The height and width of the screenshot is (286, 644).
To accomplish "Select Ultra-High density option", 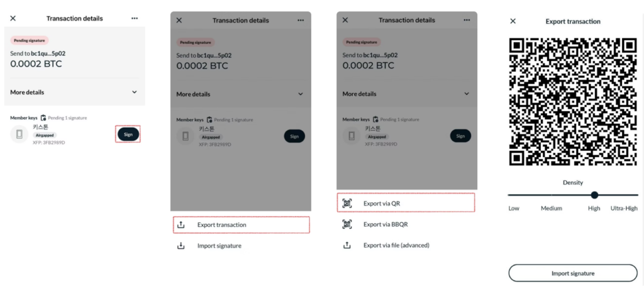I will tap(624, 208).
